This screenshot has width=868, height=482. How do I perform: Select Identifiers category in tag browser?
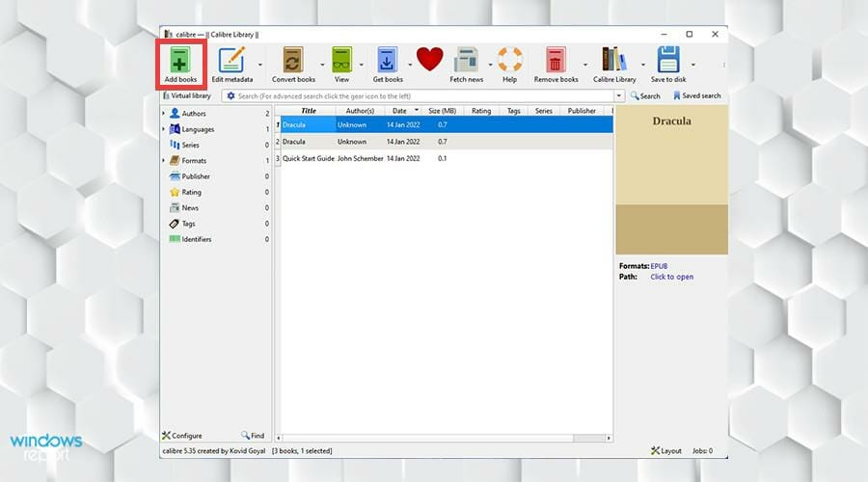(x=197, y=240)
